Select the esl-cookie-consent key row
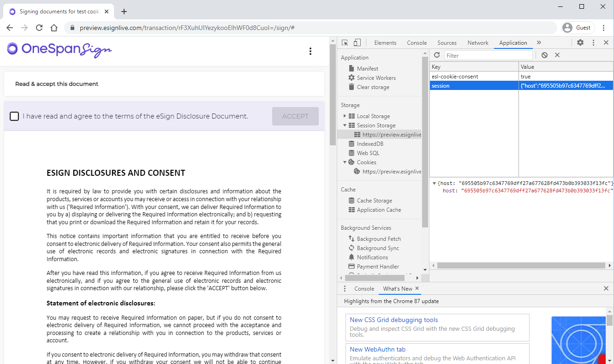 [x=521, y=77]
